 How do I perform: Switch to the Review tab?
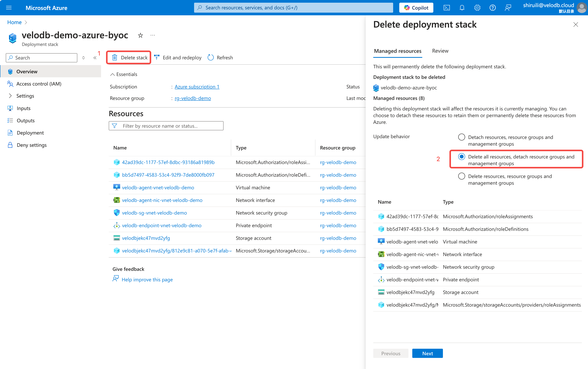[x=440, y=51]
